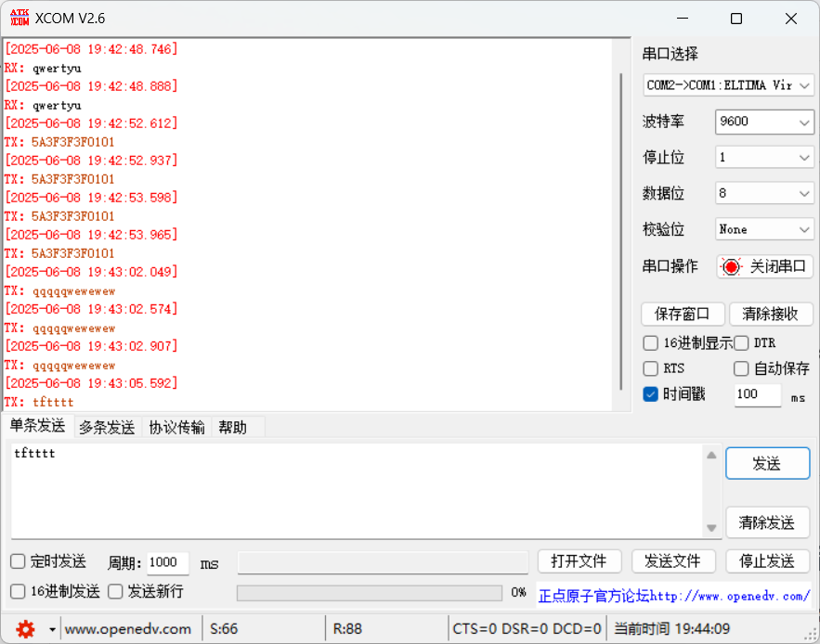Open the settings gear icon in status bar
This screenshot has width=820, height=644.
(25, 629)
